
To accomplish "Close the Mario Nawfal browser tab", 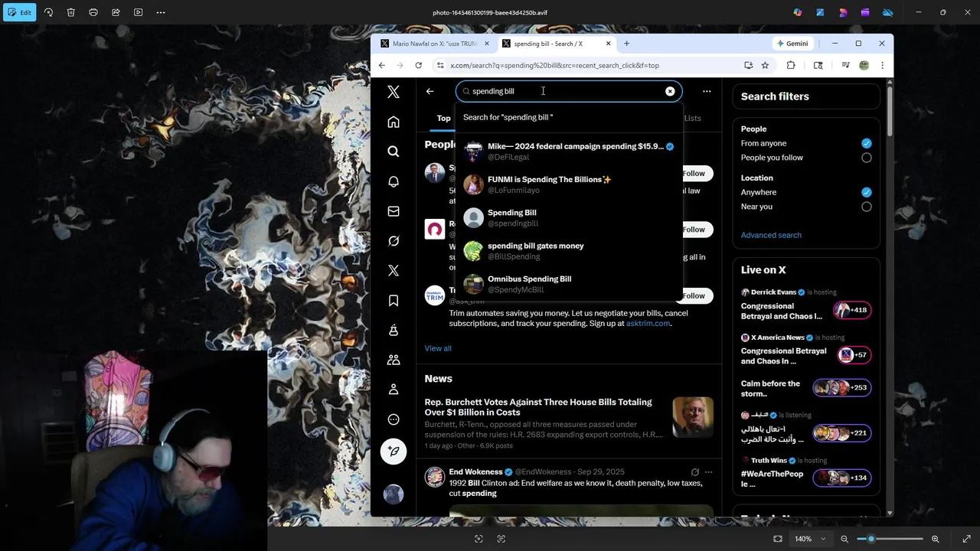I will (486, 44).
